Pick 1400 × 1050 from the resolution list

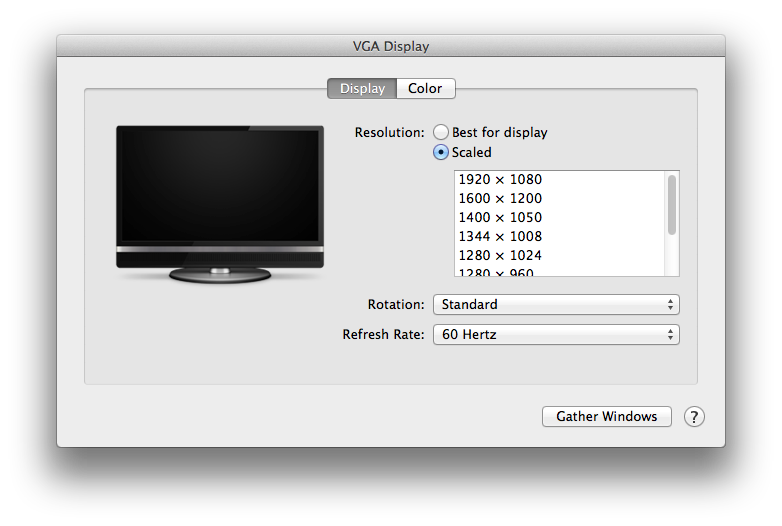click(500, 218)
